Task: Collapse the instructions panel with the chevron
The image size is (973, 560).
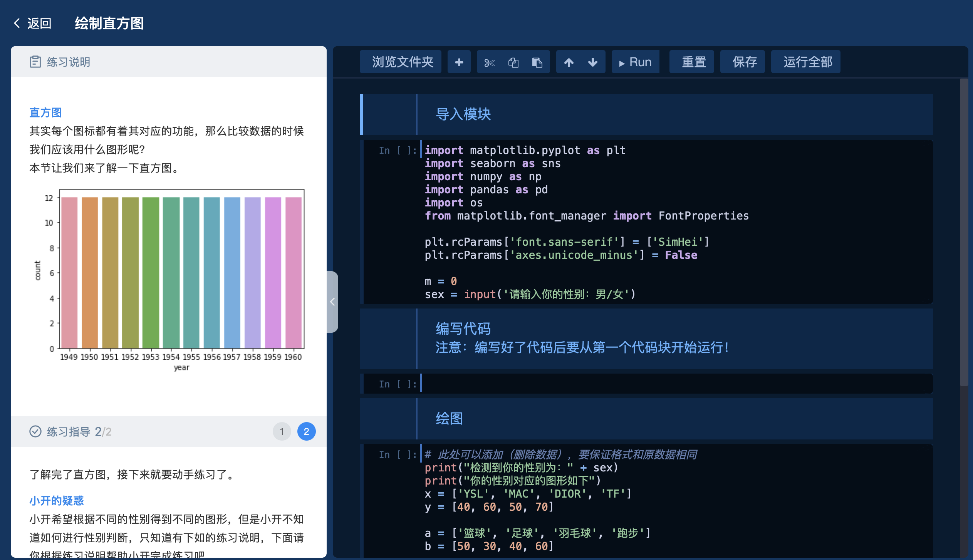Action: [x=332, y=302]
